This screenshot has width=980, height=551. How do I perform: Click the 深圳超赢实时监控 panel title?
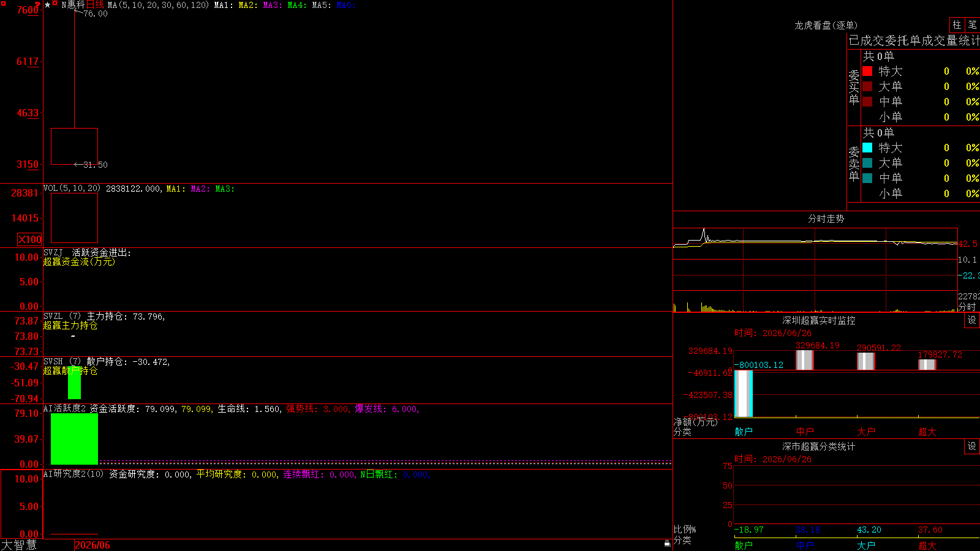pyautogui.click(x=819, y=320)
